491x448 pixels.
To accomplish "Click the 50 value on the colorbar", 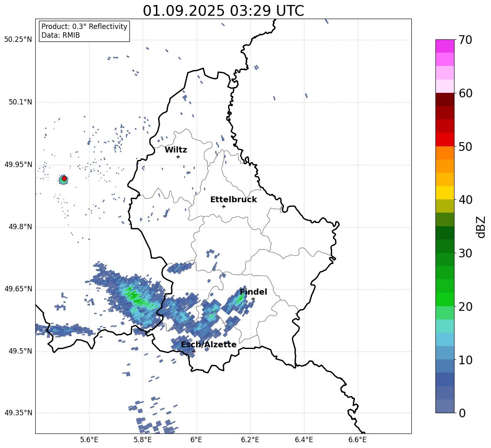I will 465,146.
